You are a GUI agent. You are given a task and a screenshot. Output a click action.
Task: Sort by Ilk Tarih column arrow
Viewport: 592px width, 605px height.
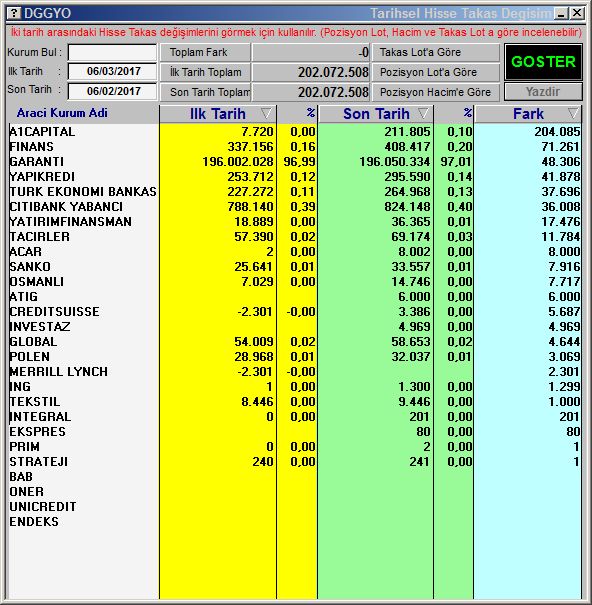pyautogui.click(x=266, y=113)
